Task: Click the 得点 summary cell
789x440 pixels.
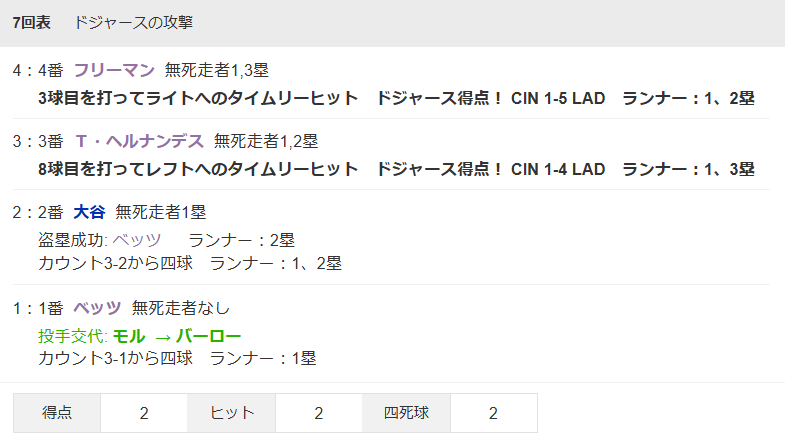Action: [56, 413]
